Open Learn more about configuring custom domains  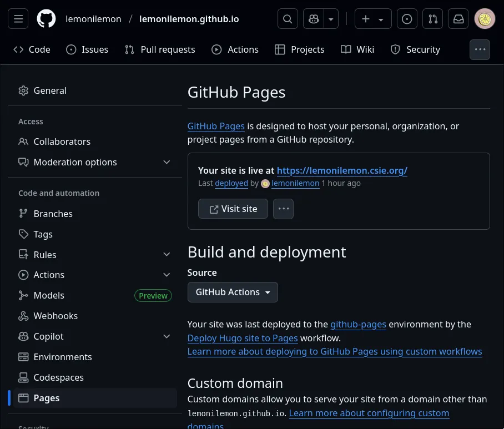coord(369,413)
